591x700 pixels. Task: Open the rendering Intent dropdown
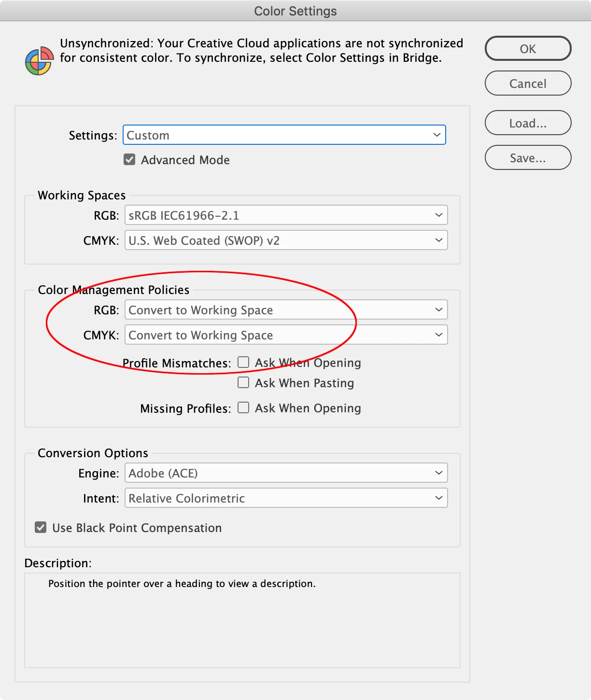pyautogui.click(x=286, y=498)
